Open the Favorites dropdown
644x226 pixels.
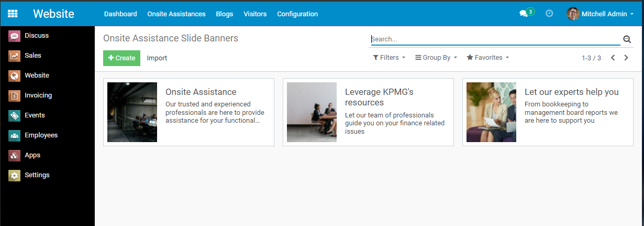coord(487,58)
